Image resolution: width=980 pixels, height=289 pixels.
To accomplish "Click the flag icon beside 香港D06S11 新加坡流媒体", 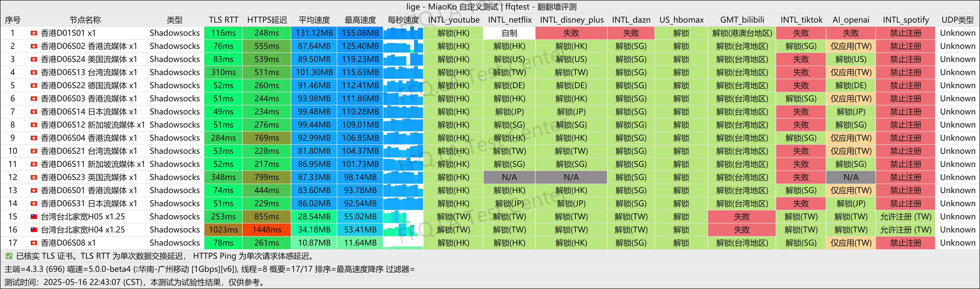I will tap(34, 164).
